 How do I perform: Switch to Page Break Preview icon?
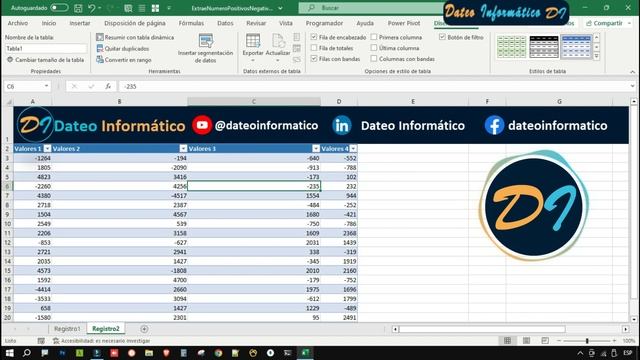click(x=545, y=340)
